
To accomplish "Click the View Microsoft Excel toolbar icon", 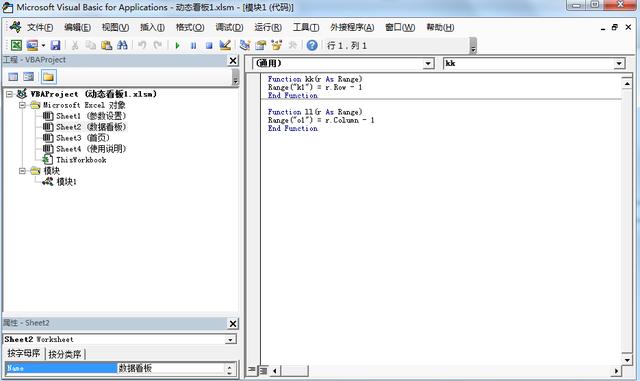I will (x=16, y=45).
